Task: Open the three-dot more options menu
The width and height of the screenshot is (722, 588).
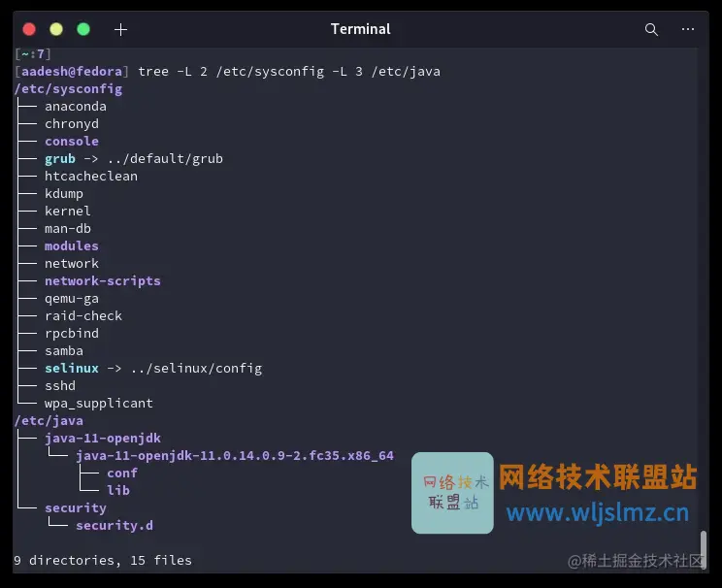Action: click(x=688, y=29)
